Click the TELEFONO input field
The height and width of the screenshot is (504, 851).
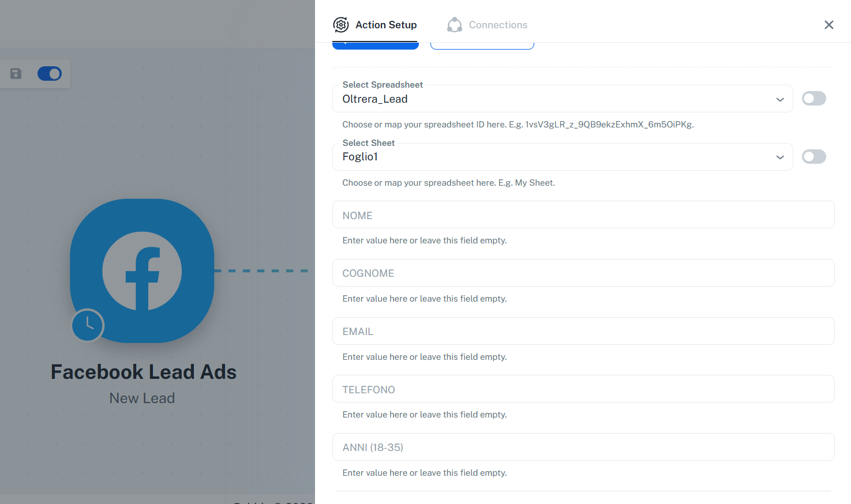click(583, 389)
